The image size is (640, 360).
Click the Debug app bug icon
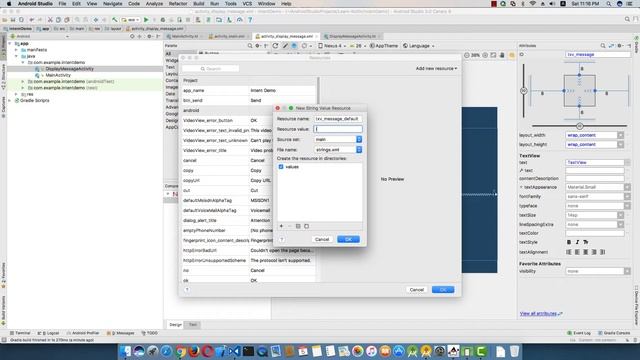(x=162, y=20)
